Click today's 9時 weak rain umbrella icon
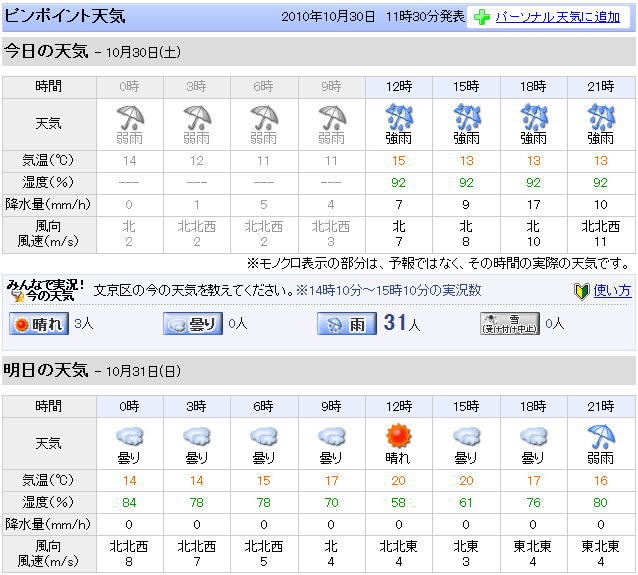Screen dimensions: 638x575 (x=332, y=118)
